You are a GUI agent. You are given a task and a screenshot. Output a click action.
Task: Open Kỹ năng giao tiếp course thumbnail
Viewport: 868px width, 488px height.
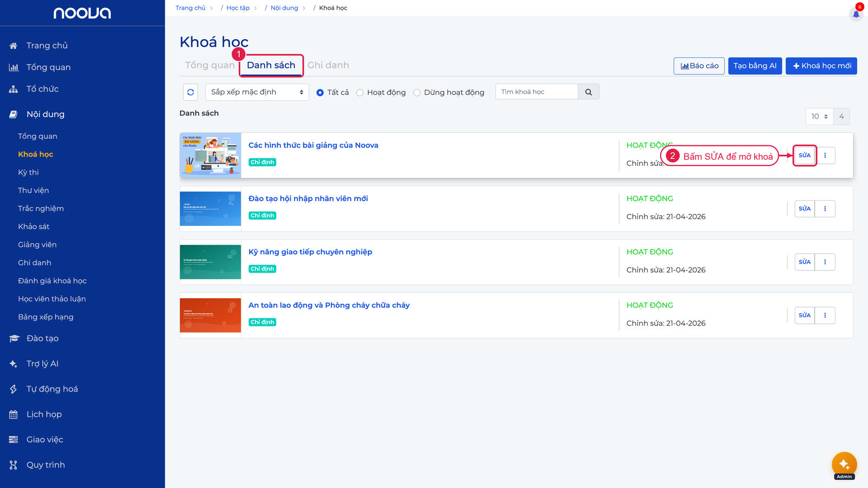[x=210, y=262]
